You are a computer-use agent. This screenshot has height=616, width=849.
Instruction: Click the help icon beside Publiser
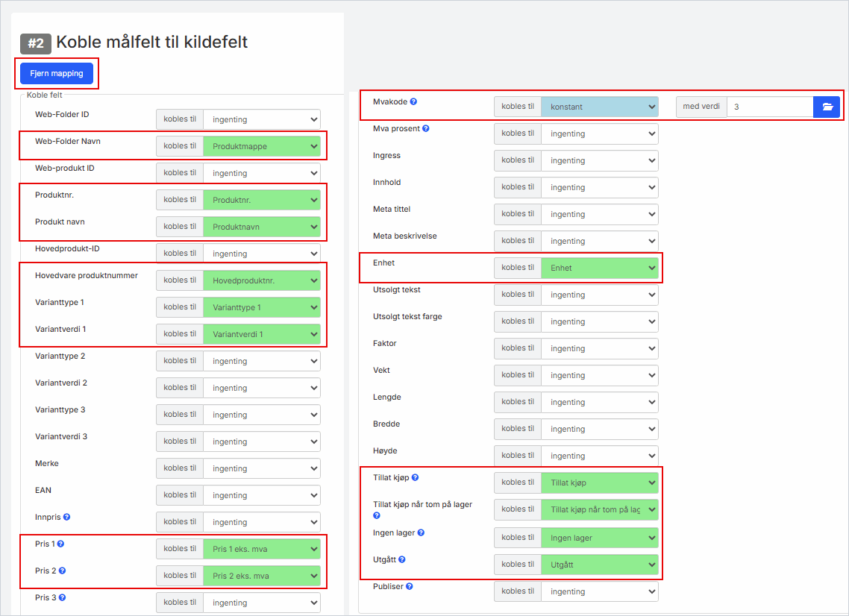(410, 586)
